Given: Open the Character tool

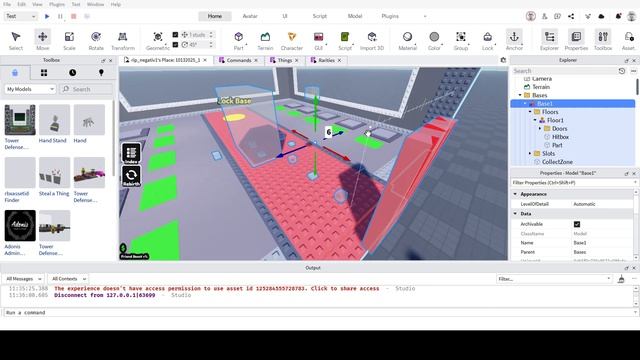Looking at the screenshot, I should [x=291, y=40].
